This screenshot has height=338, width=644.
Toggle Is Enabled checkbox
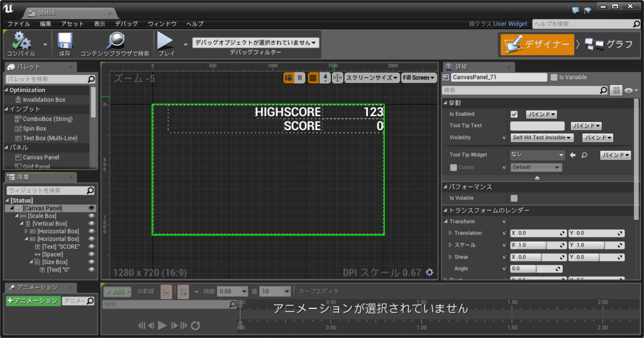pos(514,114)
